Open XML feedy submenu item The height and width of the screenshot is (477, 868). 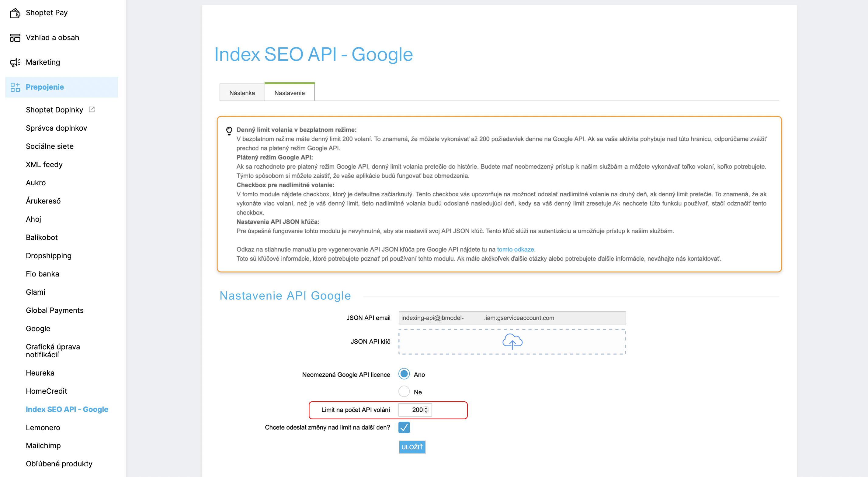44,165
